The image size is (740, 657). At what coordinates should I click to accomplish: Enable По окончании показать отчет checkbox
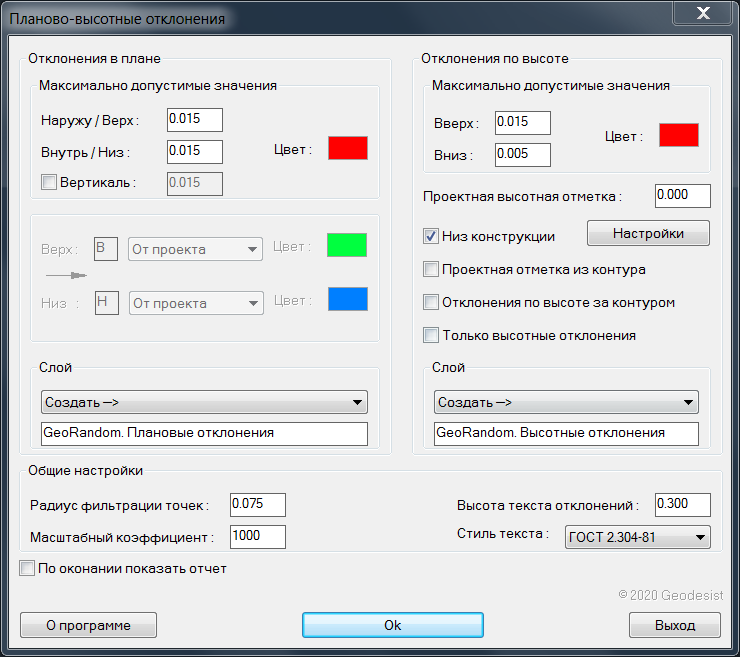point(27,568)
